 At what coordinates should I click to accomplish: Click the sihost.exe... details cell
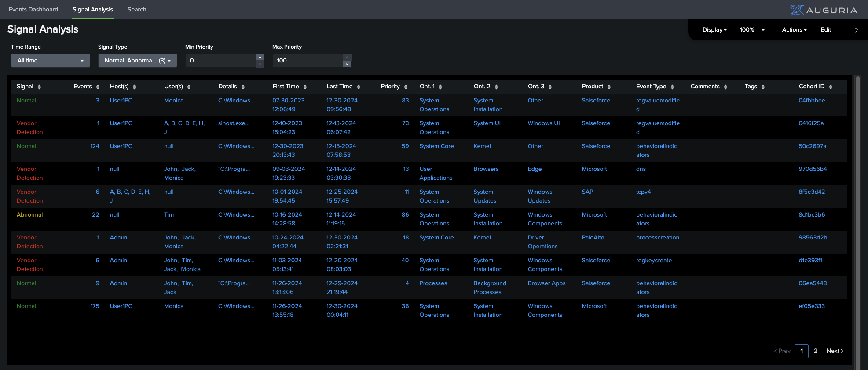coord(234,123)
